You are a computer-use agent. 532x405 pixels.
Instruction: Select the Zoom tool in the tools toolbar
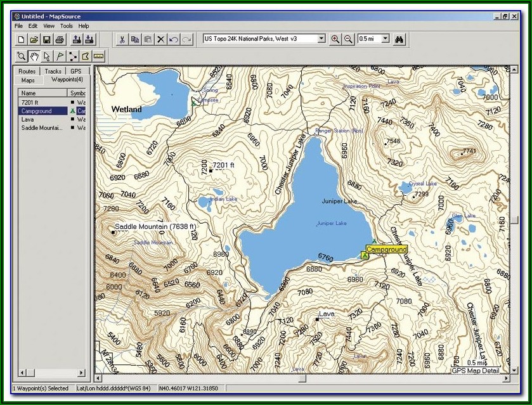(x=21, y=56)
